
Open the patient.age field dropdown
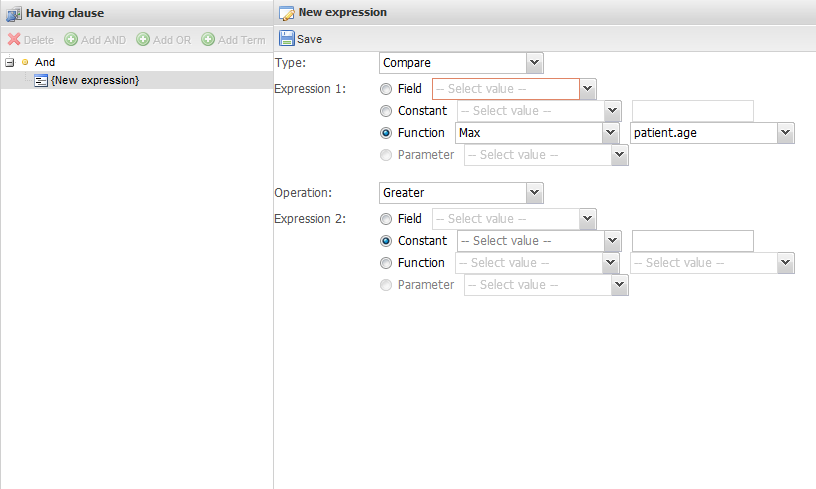coord(712,133)
